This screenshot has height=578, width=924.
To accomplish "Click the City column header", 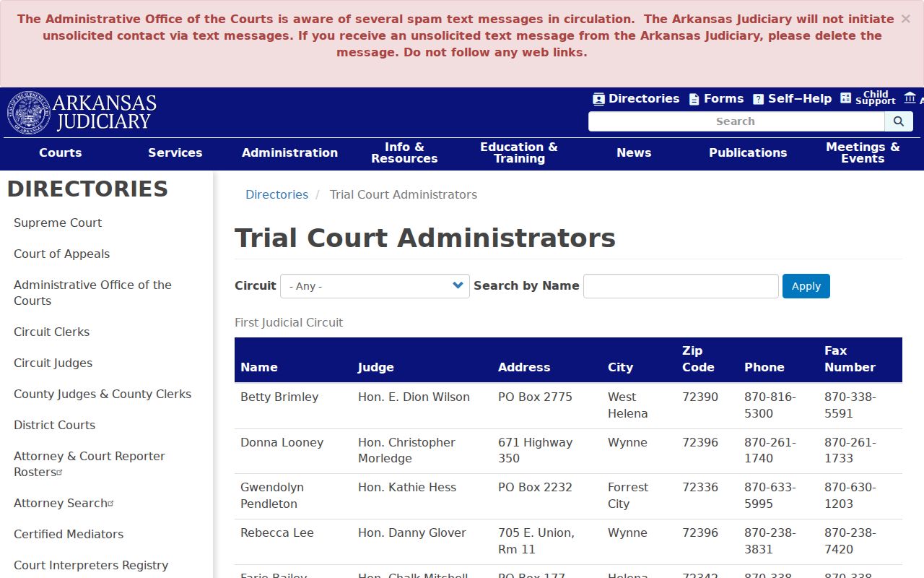I will pyautogui.click(x=620, y=367).
